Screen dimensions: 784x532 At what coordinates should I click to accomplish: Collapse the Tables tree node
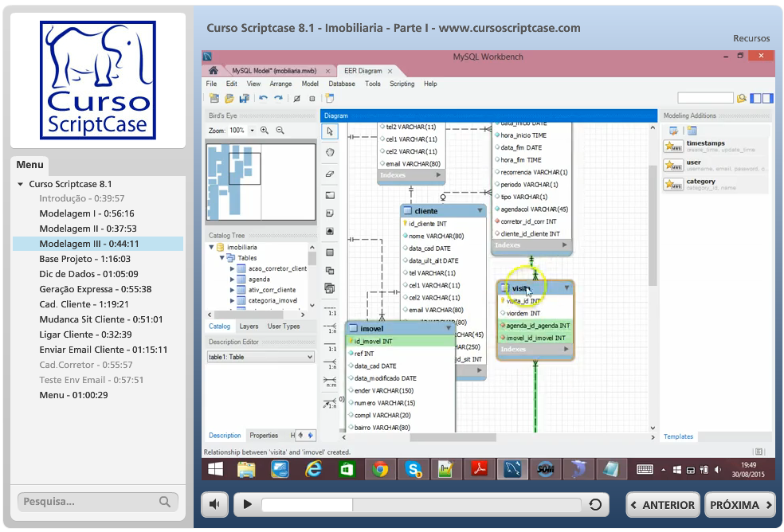222,257
